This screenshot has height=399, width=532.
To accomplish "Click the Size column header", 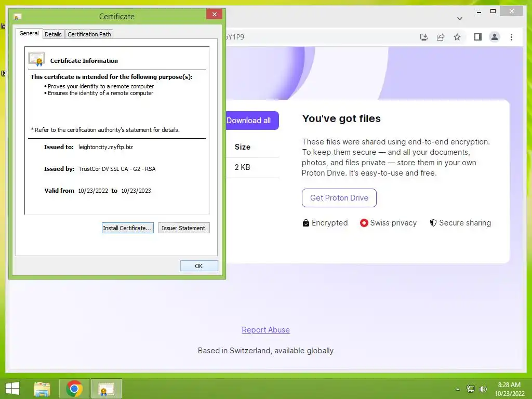I will click(x=243, y=147).
